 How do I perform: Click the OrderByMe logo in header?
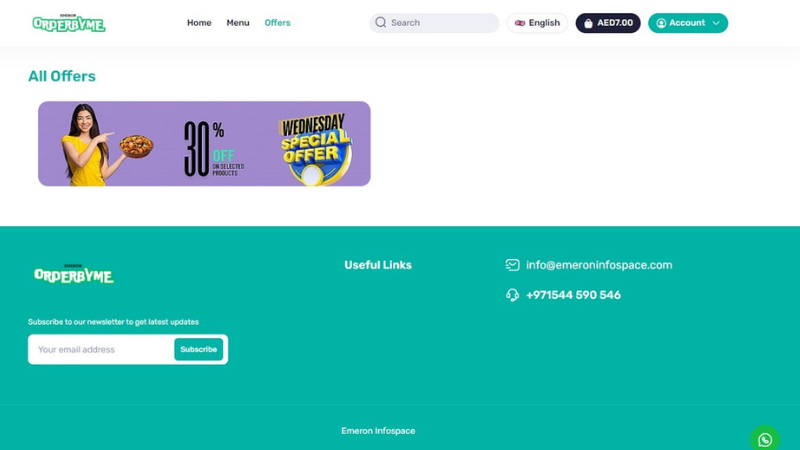tap(68, 23)
